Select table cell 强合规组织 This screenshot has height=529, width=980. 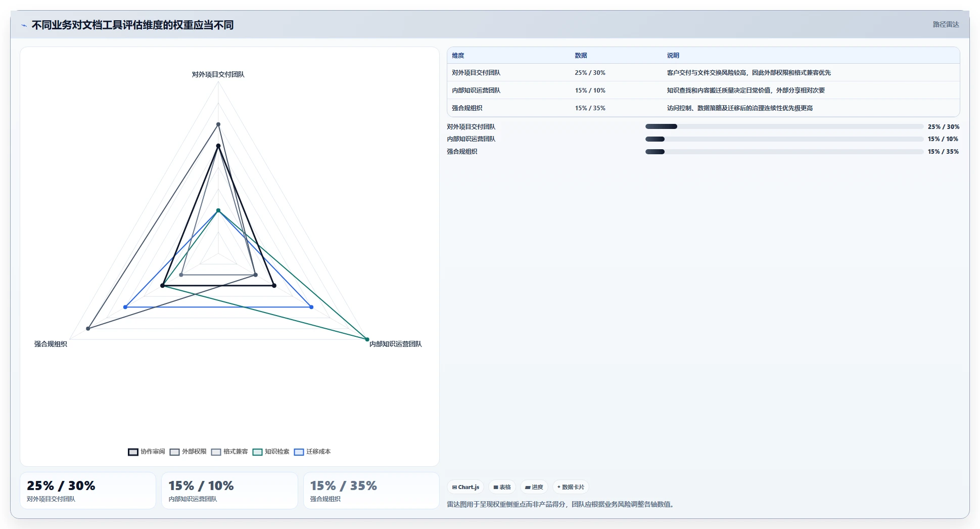point(467,108)
